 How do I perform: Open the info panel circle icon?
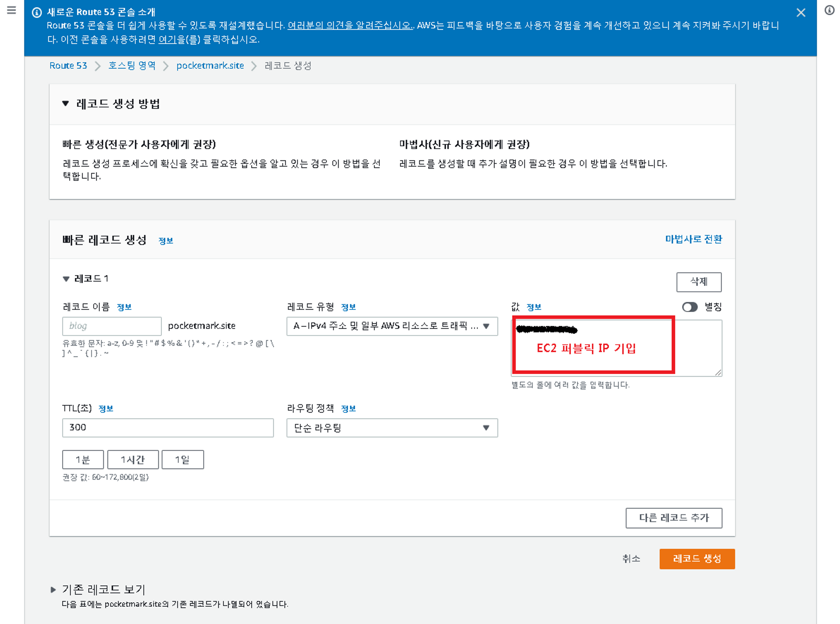pyautogui.click(x=829, y=10)
